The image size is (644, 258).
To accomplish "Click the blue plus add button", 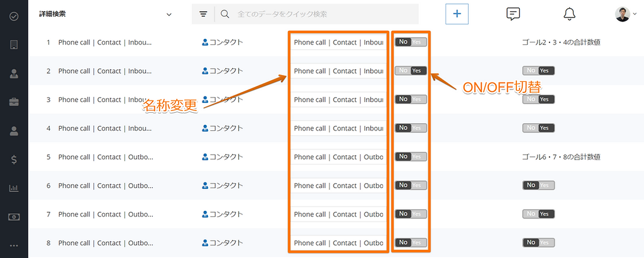I will pyautogui.click(x=457, y=14).
